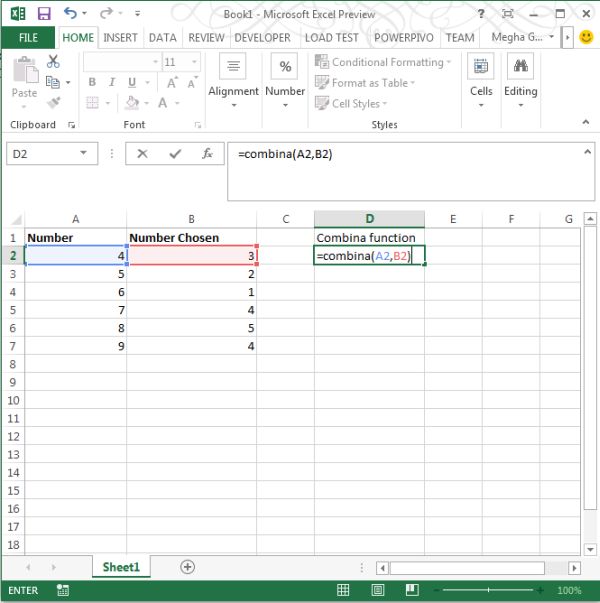Open Format as Table menu
600x603 pixels.
(365, 83)
